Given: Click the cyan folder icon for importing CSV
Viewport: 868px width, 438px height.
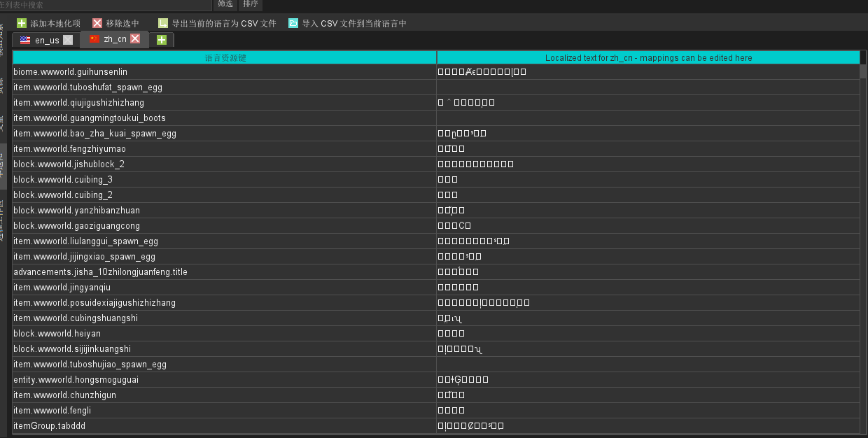Looking at the screenshot, I should (x=293, y=22).
